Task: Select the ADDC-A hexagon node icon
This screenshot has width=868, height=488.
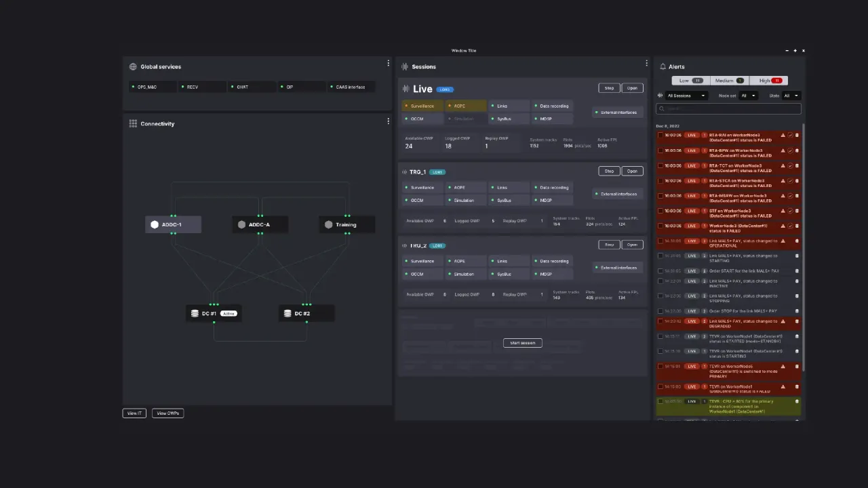Action: coord(241,224)
